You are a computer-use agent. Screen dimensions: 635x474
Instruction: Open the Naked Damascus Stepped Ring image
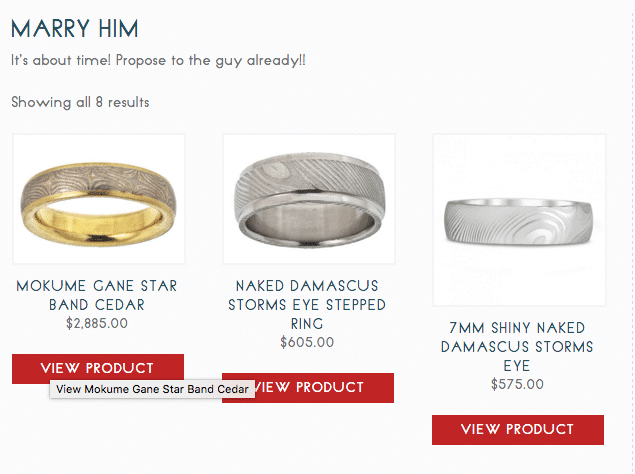308,199
